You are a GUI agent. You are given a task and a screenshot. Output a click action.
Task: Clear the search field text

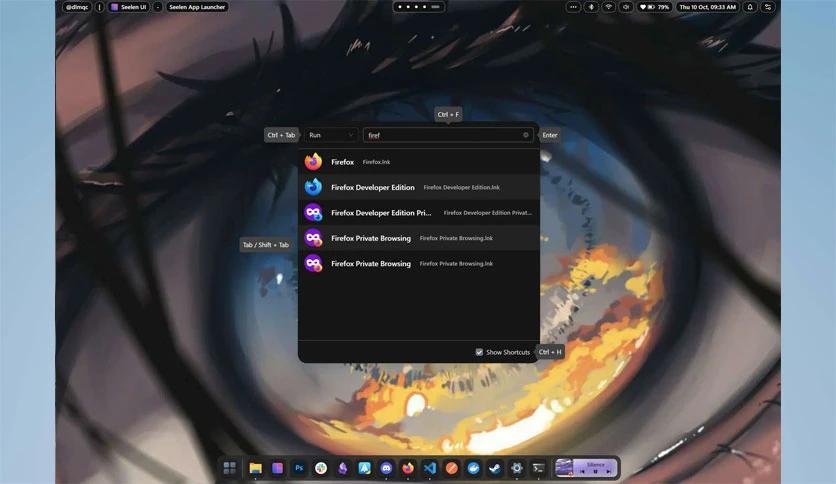point(526,135)
